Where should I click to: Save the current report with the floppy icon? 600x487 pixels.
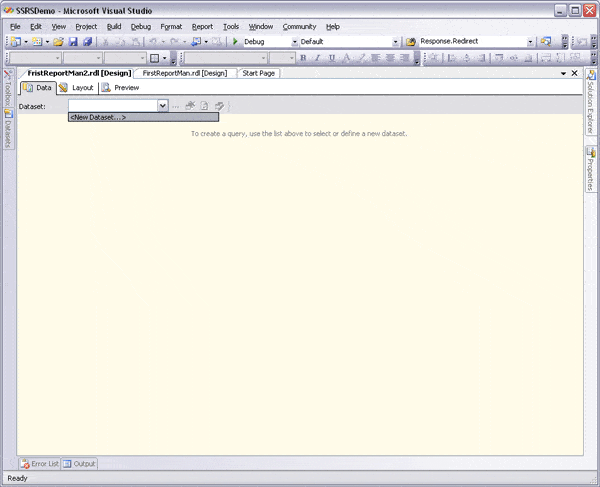(x=73, y=42)
